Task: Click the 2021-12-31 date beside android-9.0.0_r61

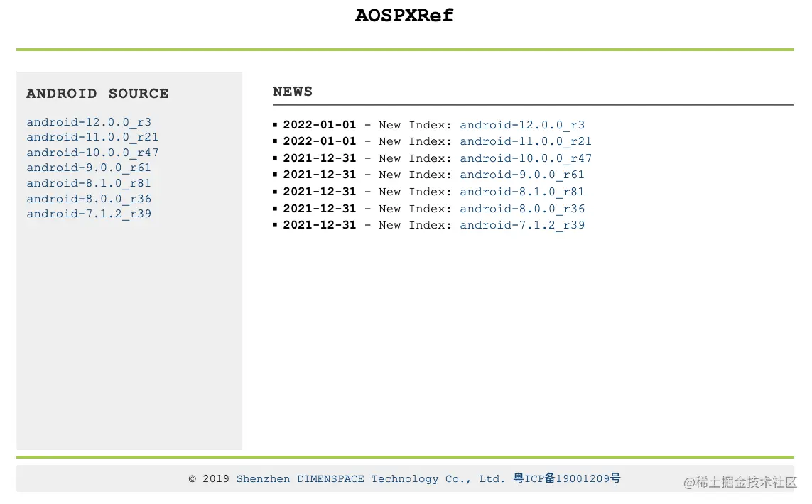Action: [x=320, y=175]
